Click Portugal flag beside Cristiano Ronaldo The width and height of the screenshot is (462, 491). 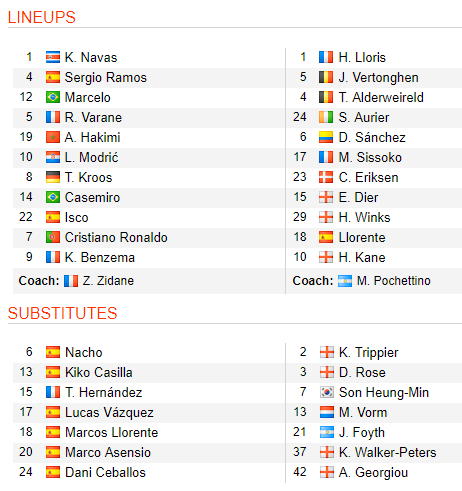point(53,237)
